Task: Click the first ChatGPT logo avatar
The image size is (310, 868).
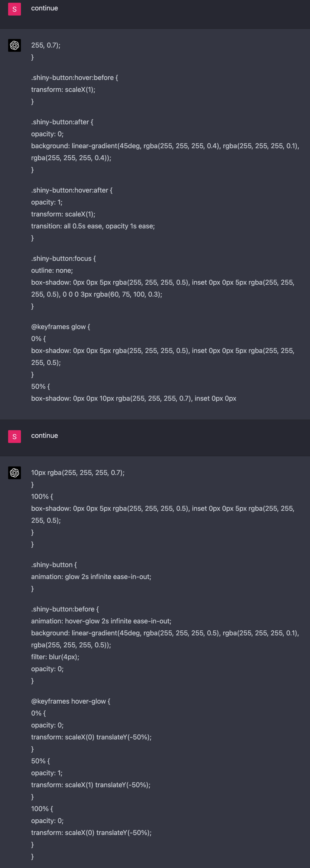Action: point(14,45)
